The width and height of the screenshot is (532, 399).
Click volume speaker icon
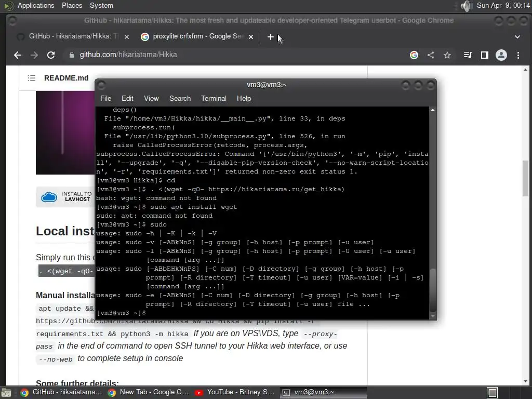pyautogui.click(x=466, y=6)
